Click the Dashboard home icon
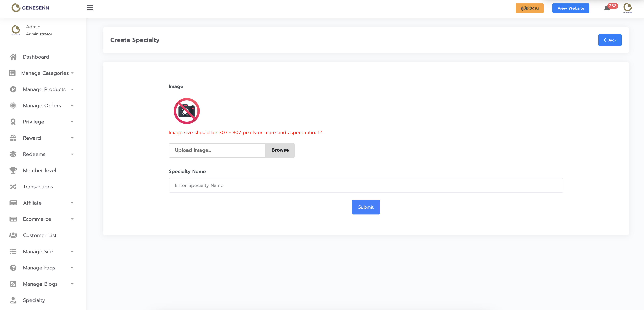644x310 pixels. 13,57
